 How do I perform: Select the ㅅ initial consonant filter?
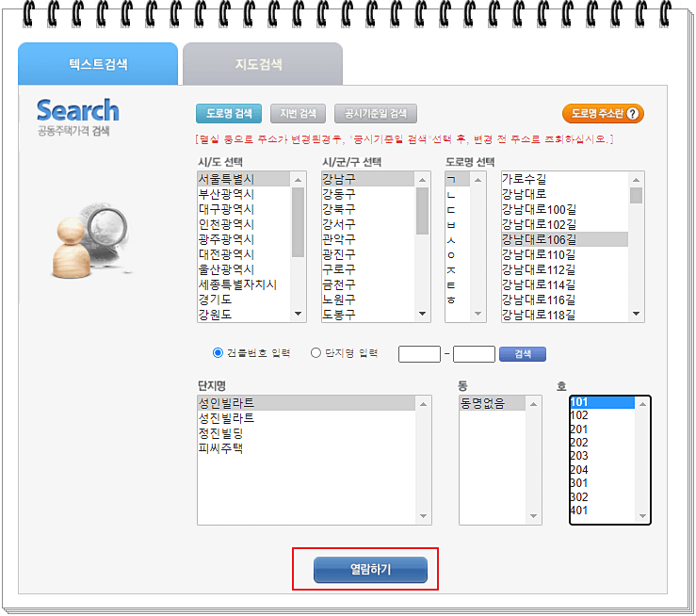457,240
